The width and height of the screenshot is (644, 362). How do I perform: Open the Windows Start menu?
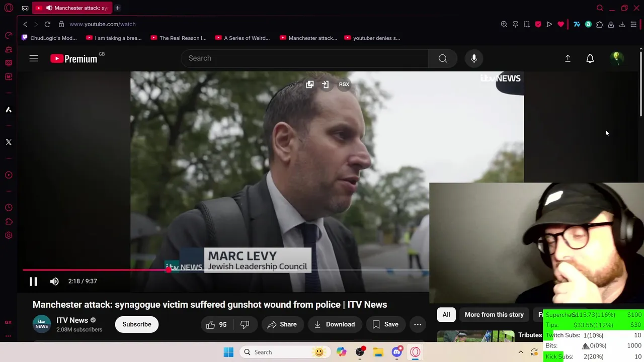(228, 352)
